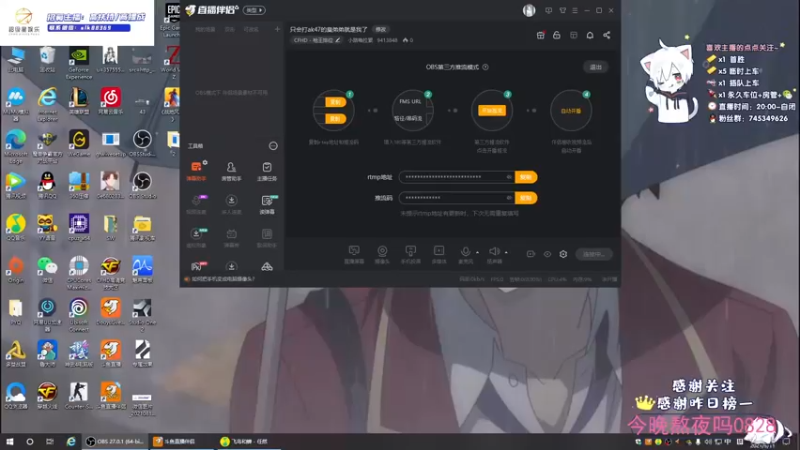Open Task View on the taskbar

(49, 441)
